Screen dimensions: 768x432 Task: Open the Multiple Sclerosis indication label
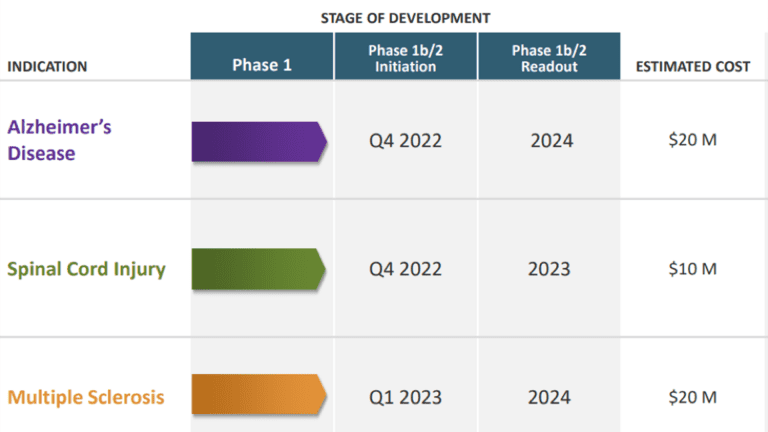(86, 397)
